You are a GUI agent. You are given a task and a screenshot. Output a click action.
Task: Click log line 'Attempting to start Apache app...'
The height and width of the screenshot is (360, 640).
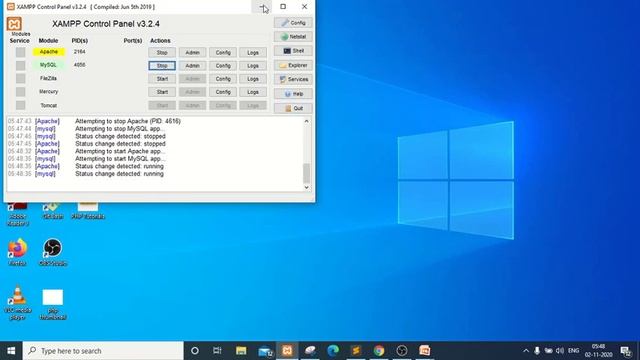120,151
